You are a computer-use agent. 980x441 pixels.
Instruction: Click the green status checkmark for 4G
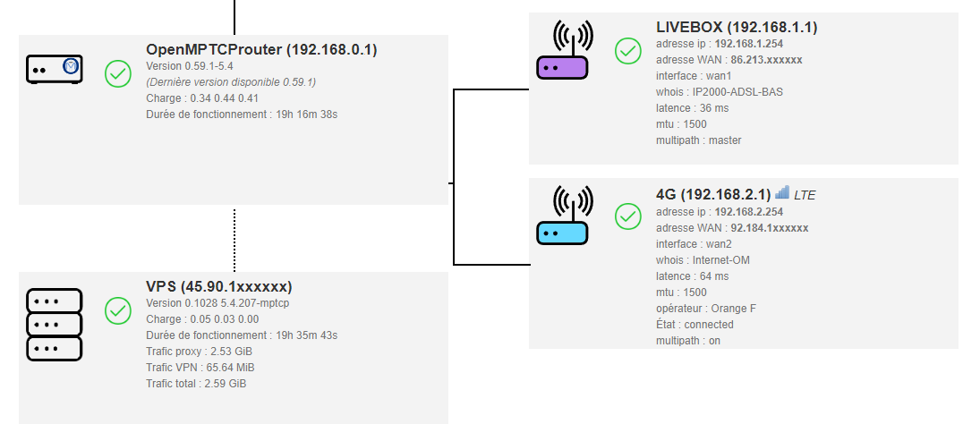[628, 216]
